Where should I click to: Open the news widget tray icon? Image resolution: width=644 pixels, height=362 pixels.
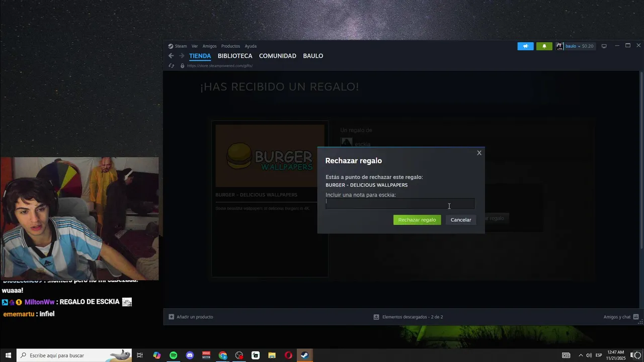[x=566, y=355]
